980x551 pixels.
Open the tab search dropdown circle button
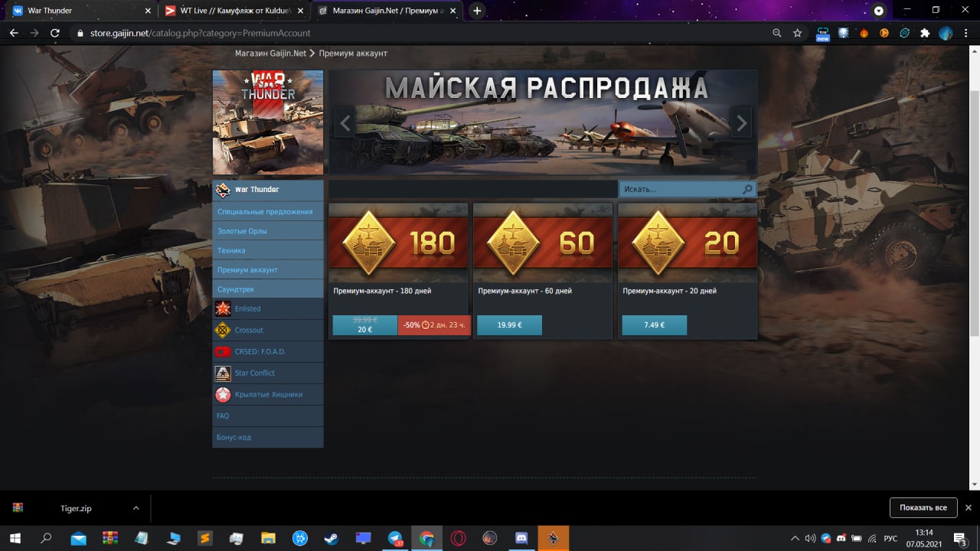(x=879, y=11)
